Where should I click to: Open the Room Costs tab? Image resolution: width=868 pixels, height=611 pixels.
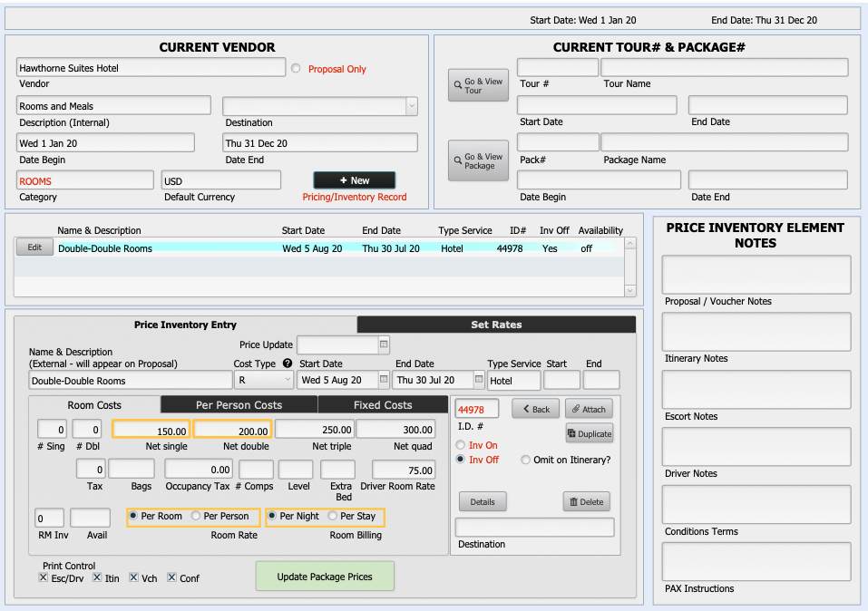(x=94, y=404)
